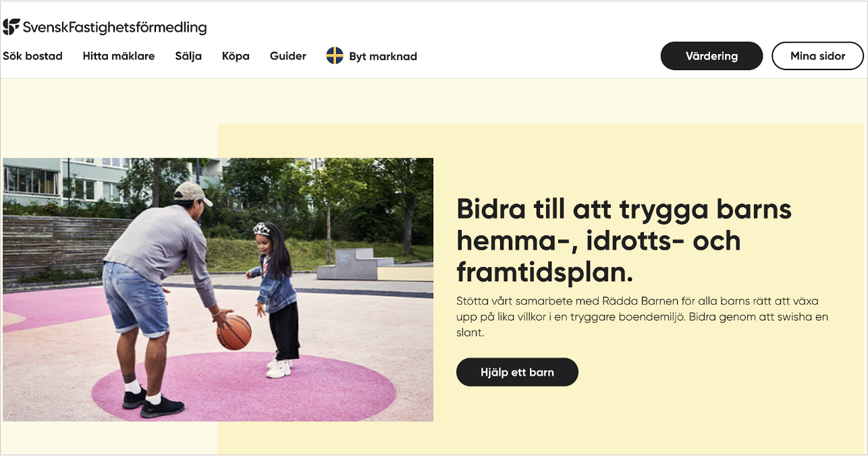Click the basketball in the photo
Viewport: 868px width, 456px height.
234,332
